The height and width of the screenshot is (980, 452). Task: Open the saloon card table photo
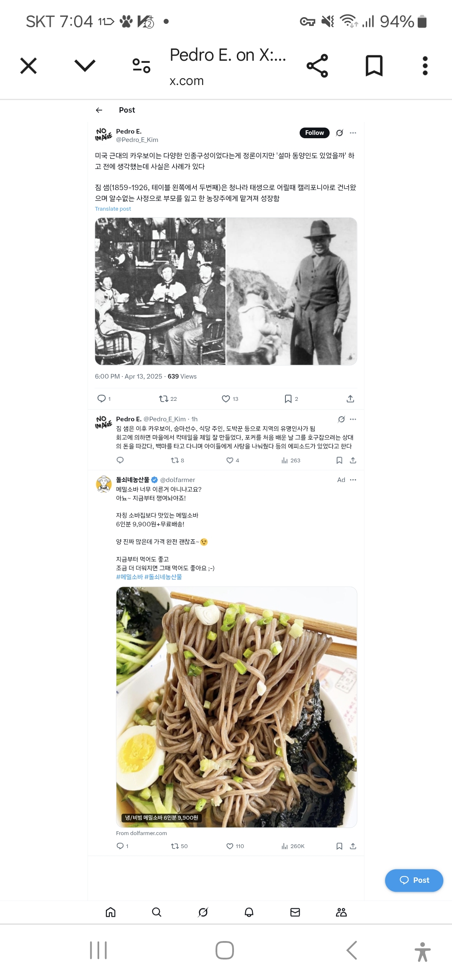pos(160,291)
